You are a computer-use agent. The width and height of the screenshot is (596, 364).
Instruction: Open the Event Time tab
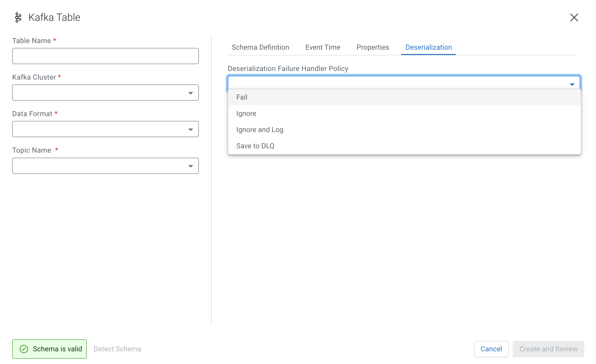tap(323, 47)
